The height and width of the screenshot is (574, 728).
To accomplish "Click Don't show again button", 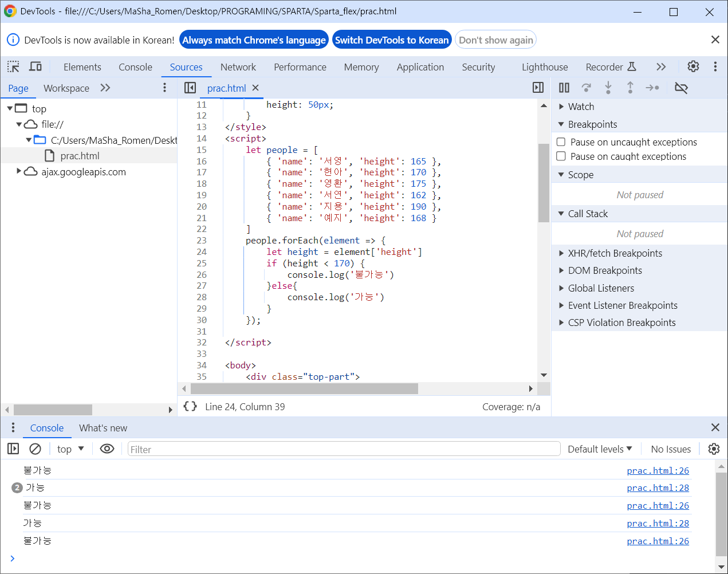I will (x=495, y=40).
